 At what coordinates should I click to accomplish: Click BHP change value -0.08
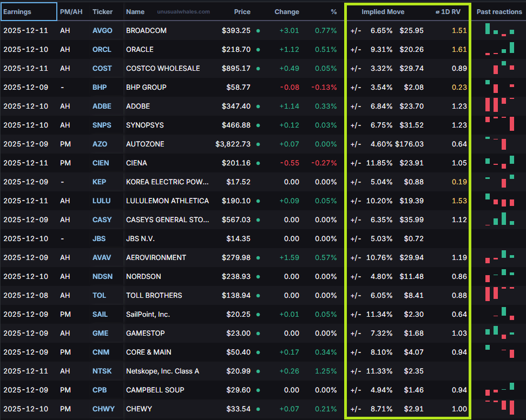290,87
